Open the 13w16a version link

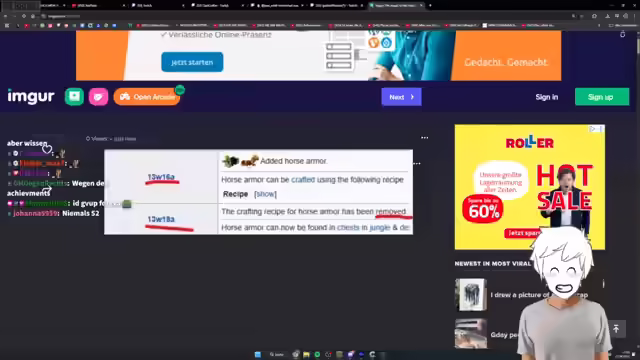click(161, 177)
